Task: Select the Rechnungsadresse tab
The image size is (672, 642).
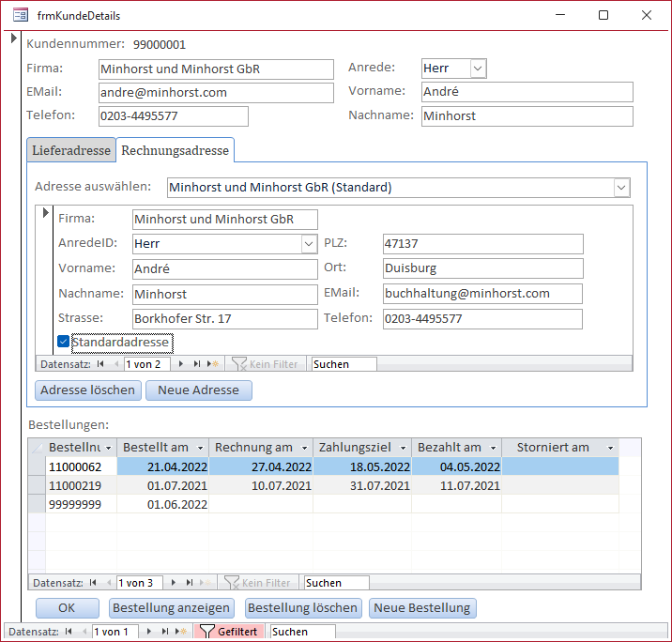Action: 175,150
